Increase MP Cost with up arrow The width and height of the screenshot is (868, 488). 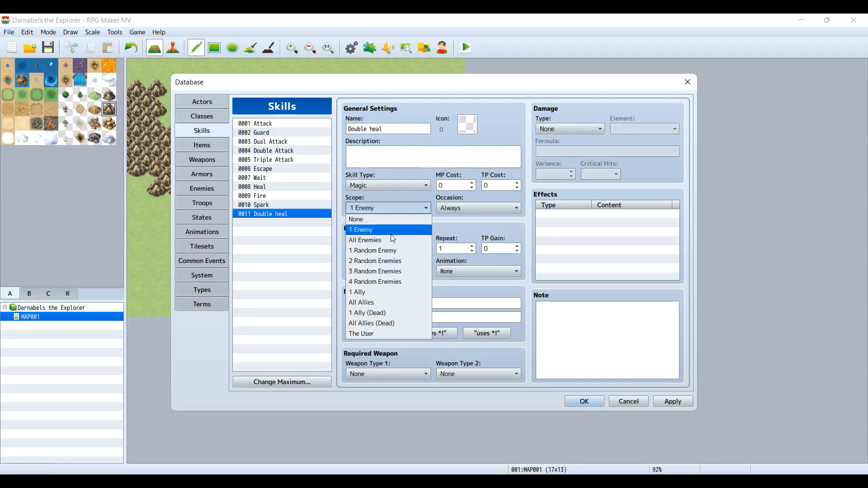[472, 183]
